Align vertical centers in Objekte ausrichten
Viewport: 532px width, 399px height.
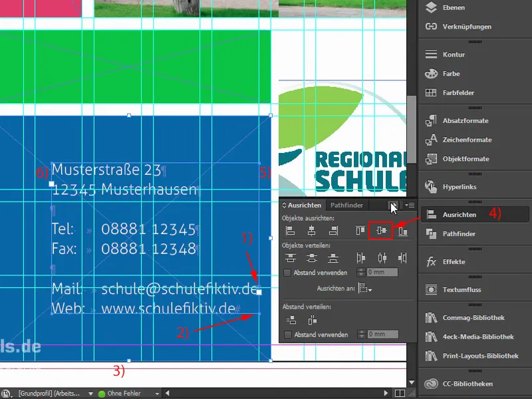click(381, 231)
